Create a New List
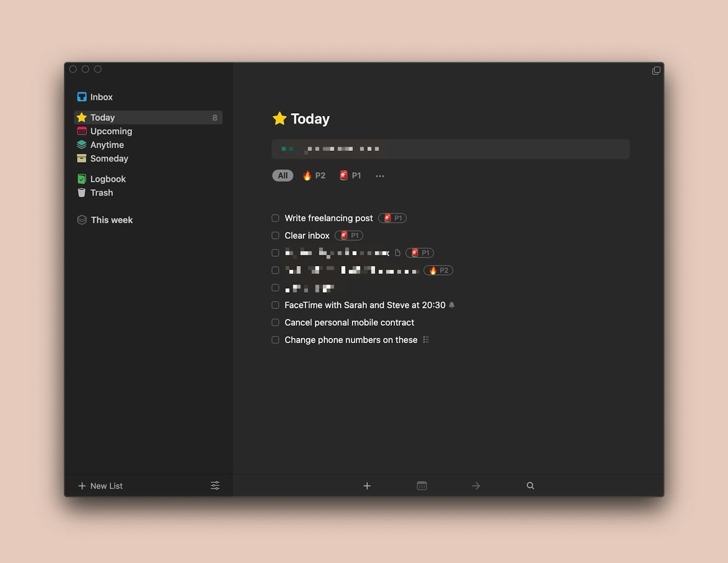 point(101,486)
